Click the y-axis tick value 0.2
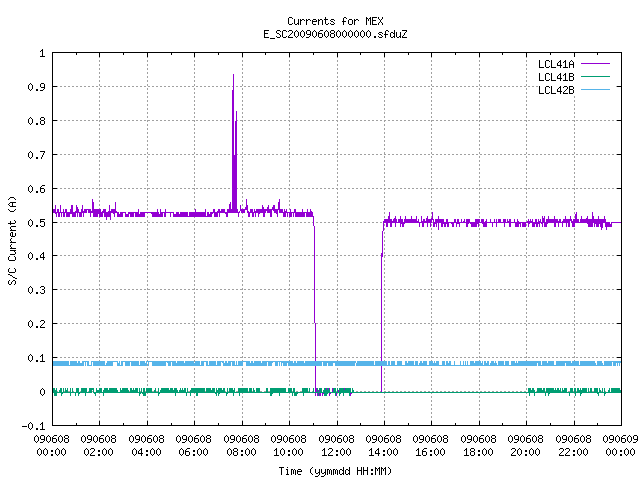This screenshot has height=480, width=640. coord(36,324)
